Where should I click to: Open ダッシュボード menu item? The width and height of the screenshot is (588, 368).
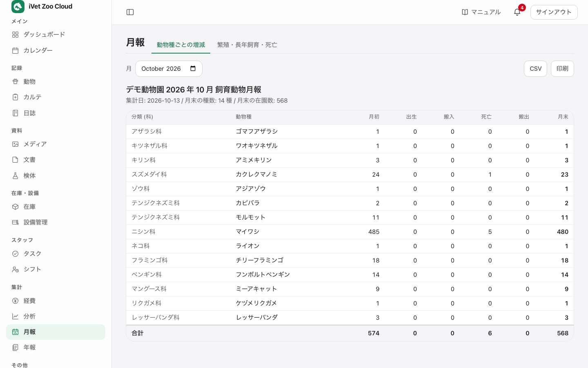coord(56,35)
